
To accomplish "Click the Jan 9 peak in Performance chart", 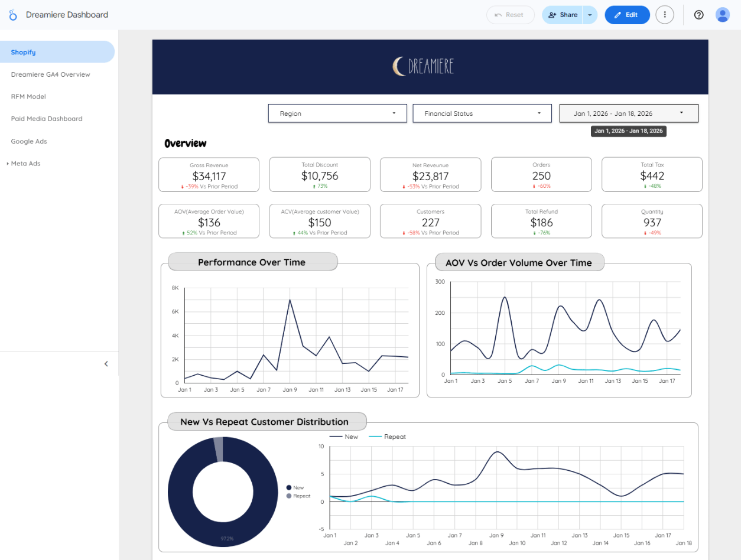I will (290, 300).
